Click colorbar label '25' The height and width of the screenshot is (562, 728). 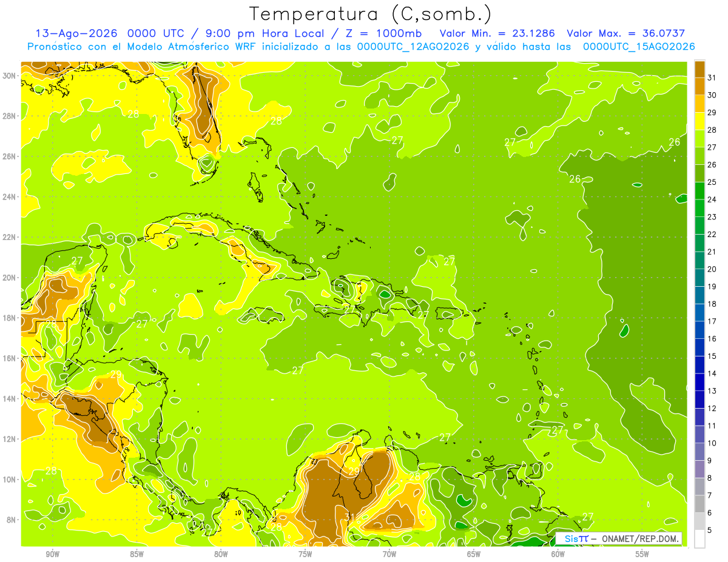(712, 182)
